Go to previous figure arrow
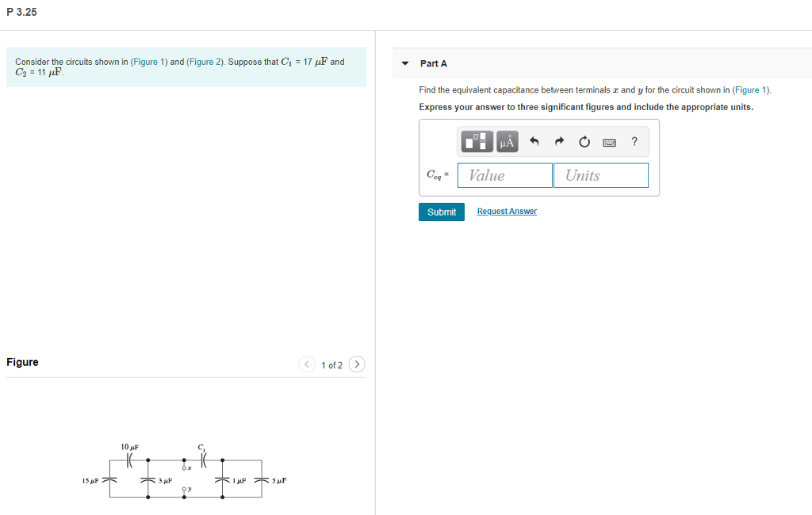This screenshot has width=812, height=515. point(307,364)
